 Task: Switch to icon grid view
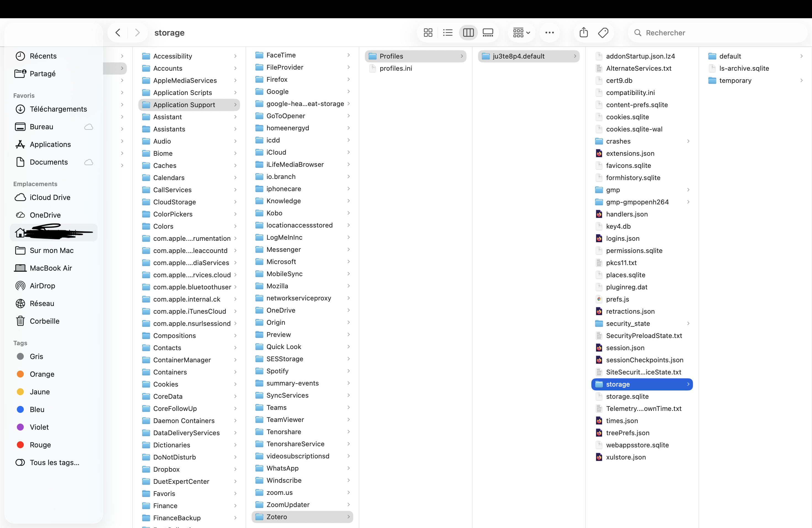coord(428,33)
